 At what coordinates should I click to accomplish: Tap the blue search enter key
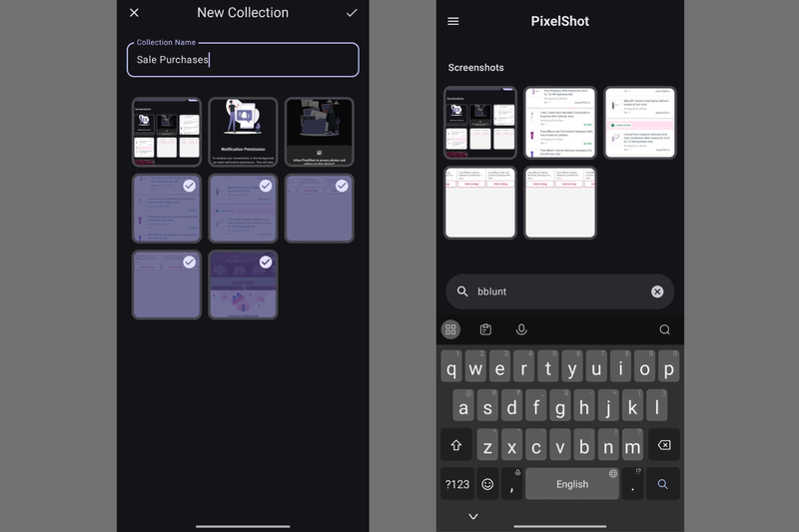tap(662, 484)
